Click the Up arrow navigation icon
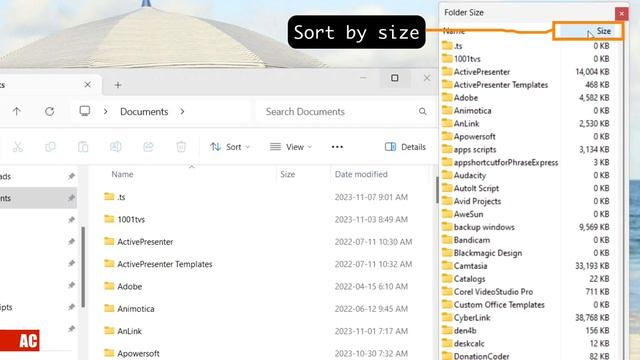640x360 pixels. (16, 111)
